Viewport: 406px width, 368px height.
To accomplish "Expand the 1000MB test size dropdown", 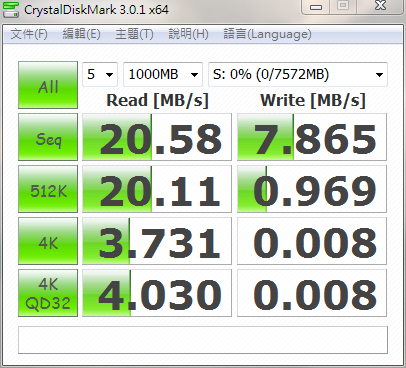I will (163, 74).
